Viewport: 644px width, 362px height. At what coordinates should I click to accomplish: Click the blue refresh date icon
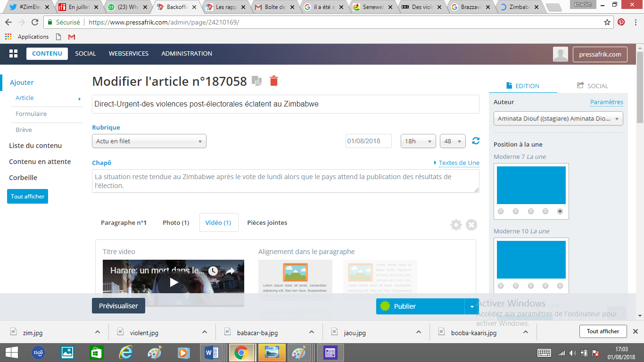click(x=476, y=141)
